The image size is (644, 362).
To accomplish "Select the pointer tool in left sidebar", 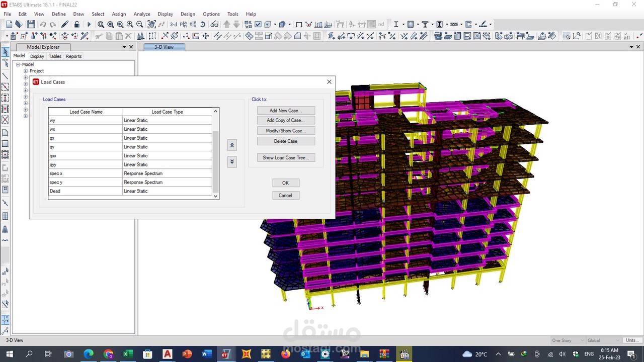I will (6, 52).
